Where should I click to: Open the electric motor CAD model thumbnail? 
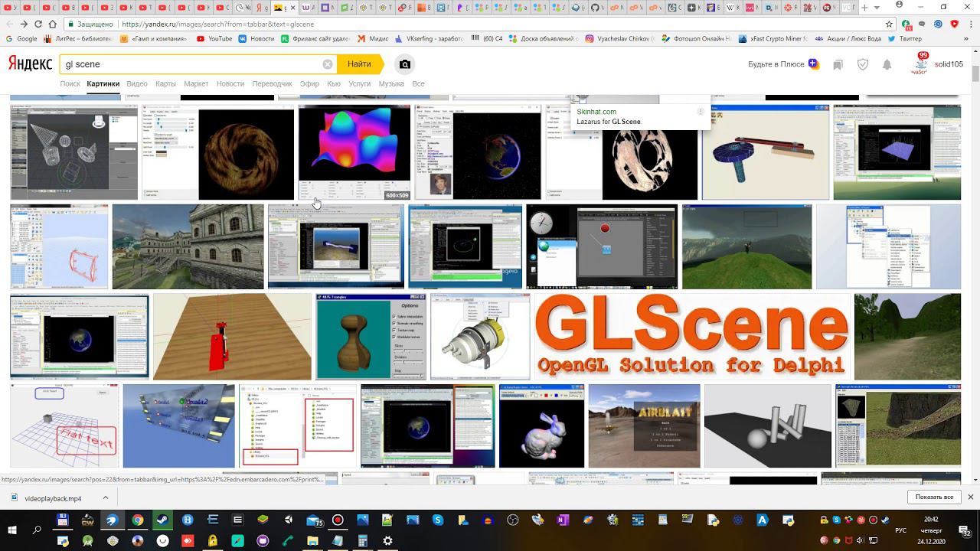coord(480,337)
